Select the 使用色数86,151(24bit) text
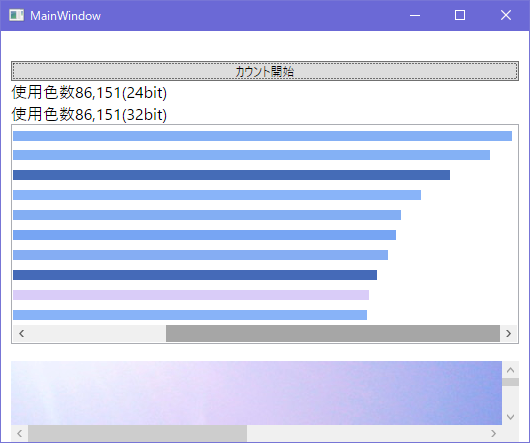This screenshot has height=443, width=530. (x=89, y=93)
